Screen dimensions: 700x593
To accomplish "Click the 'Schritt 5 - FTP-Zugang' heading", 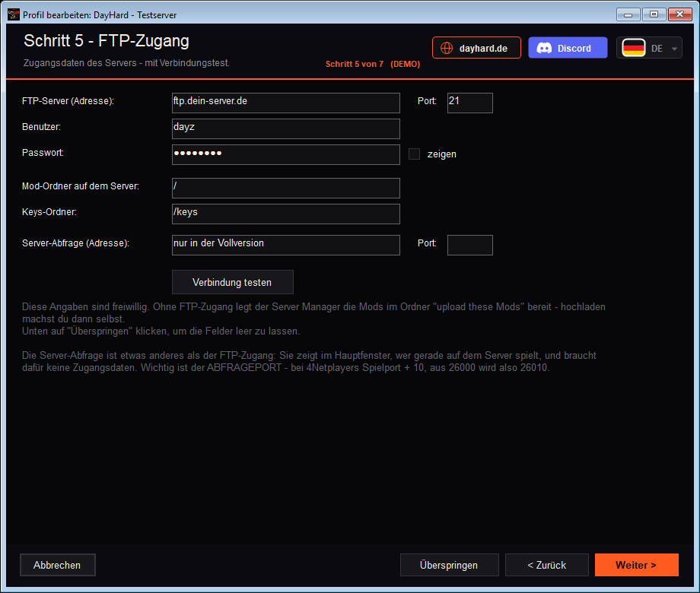I will click(107, 40).
